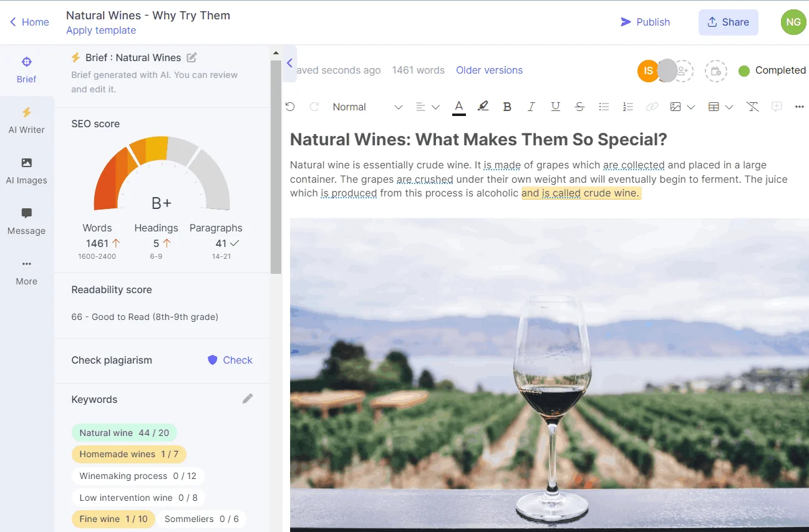Insert a numbered list
809x532 pixels.
[x=627, y=107]
